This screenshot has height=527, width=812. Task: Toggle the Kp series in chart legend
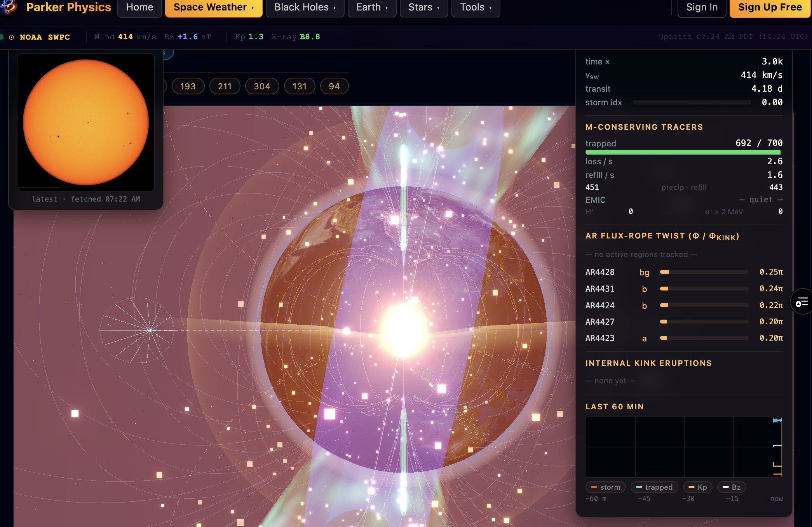[697, 487]
